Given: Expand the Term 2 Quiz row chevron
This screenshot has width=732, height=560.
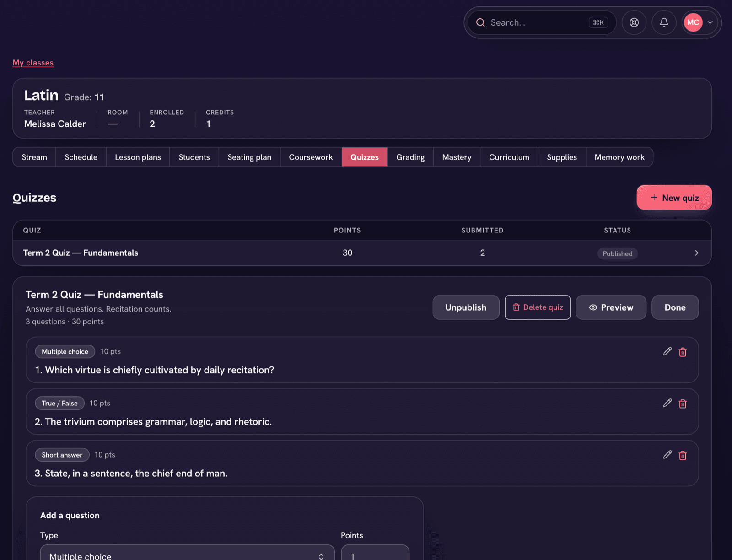Looking at the screenshot, I should pos(696,253).
